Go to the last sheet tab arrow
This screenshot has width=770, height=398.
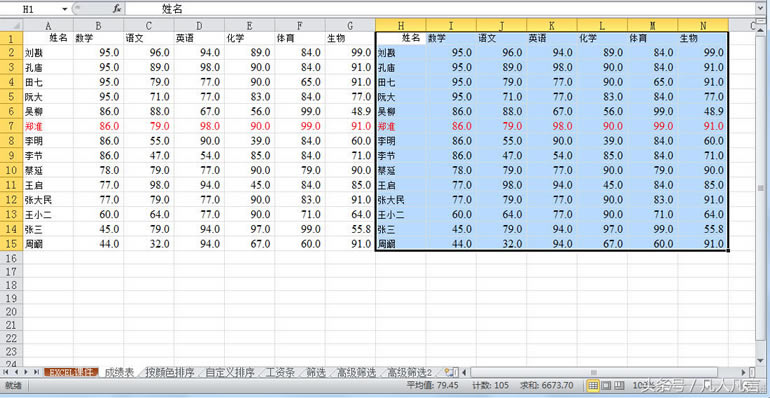point(36,372)
